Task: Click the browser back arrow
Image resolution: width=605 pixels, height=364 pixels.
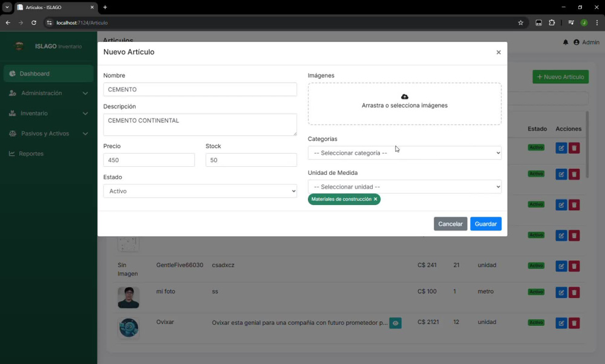Action: tap(8, 23)
